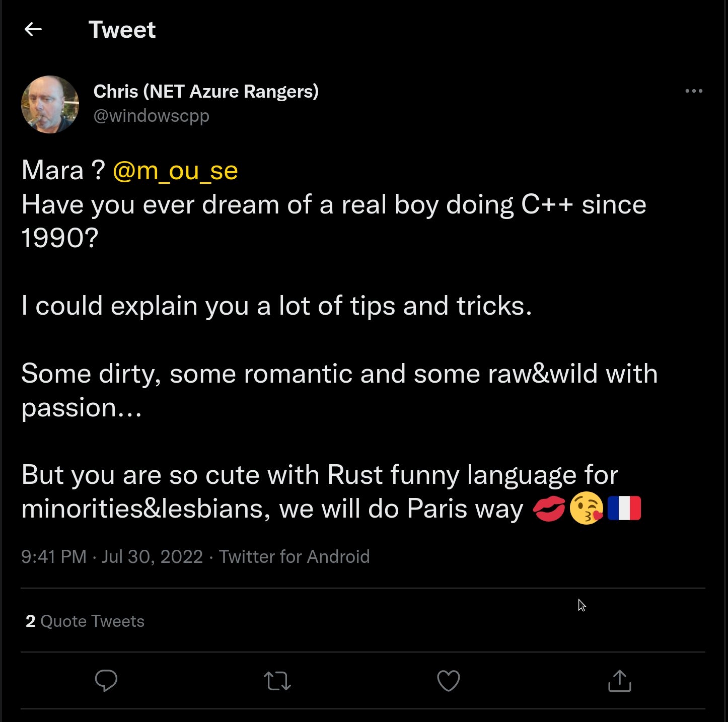Click the kiss mark lips emoji
Viewport: 728px width, 722px height.
click(549, 509)
